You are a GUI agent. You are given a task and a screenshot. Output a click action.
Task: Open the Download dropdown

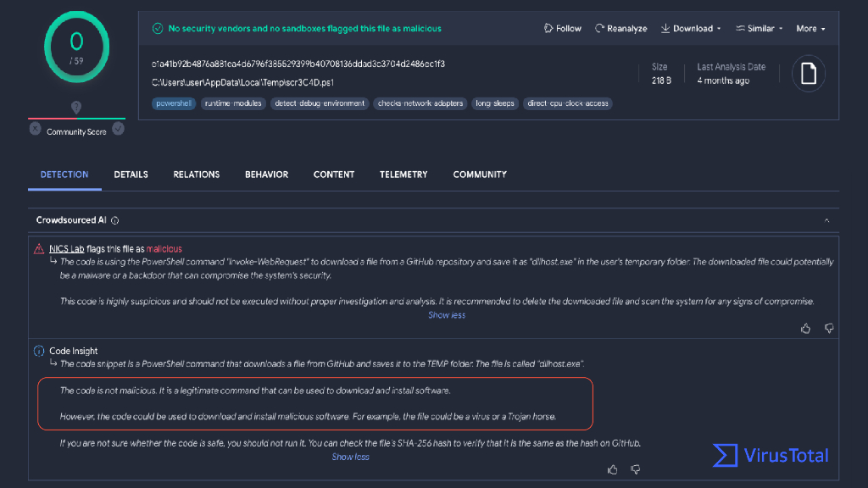click(691, 28)
